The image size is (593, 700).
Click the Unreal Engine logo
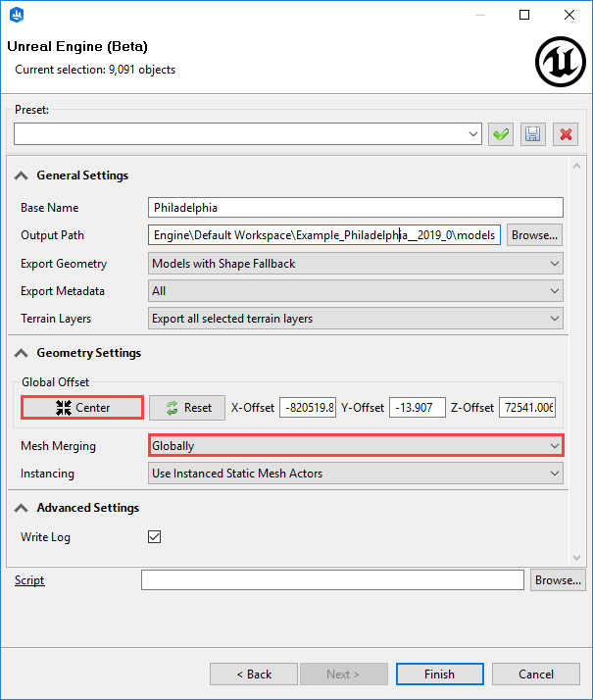[x=561, y=62]
